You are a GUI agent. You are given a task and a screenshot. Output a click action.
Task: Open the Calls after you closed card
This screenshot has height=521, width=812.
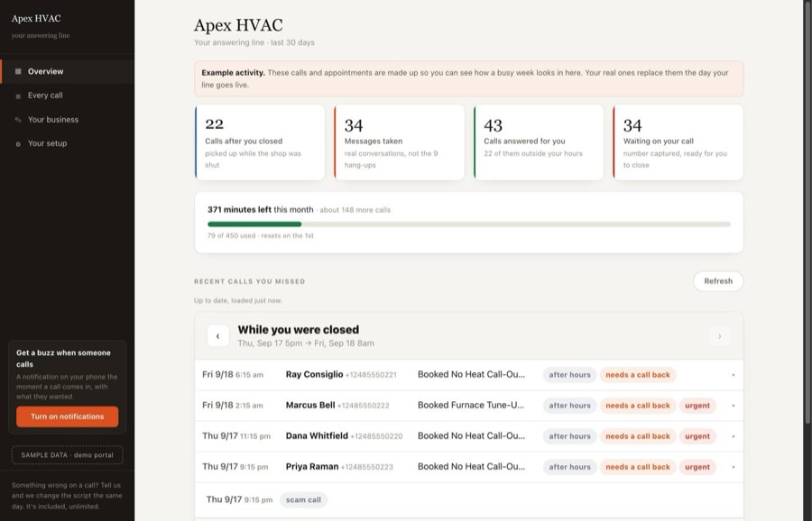(260, 142)
